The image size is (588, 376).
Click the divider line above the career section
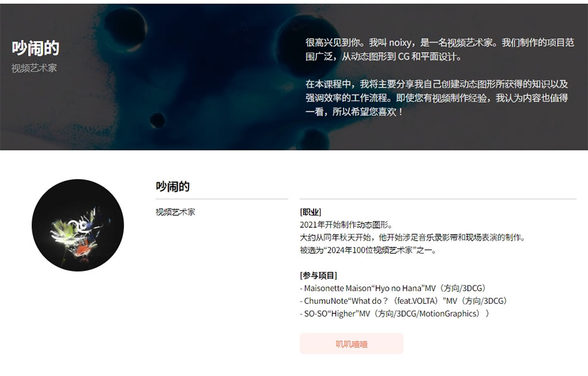438,199
